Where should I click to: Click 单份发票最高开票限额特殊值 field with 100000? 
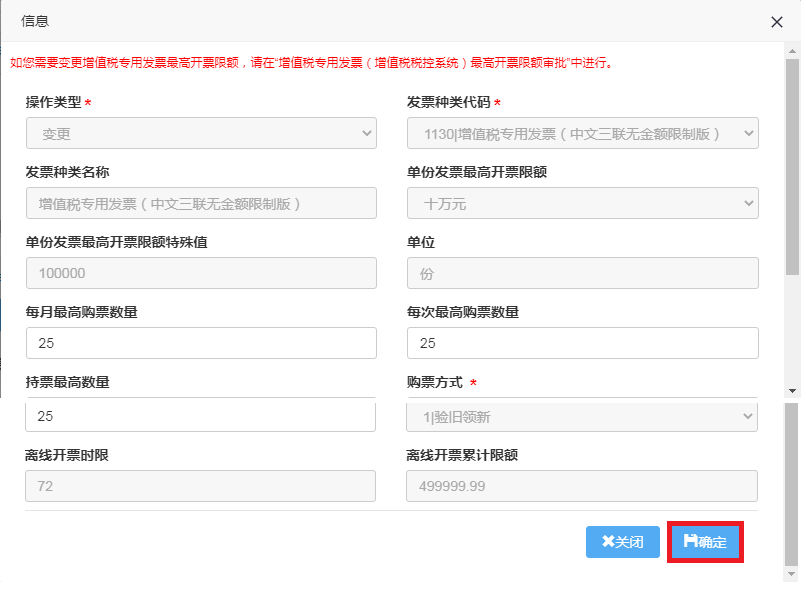pyautogui.click(x=201, y=273)
